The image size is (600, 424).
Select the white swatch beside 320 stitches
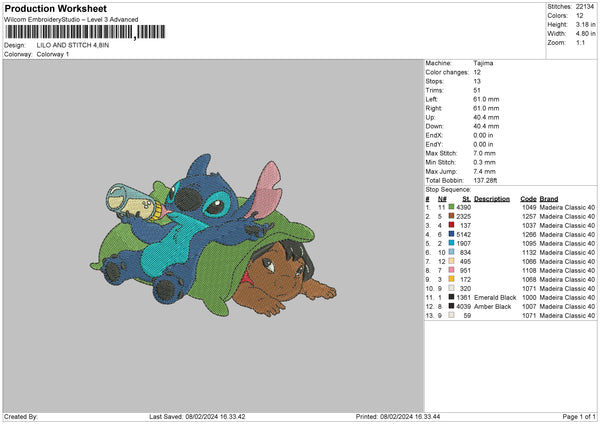click(x=452, y=288)
